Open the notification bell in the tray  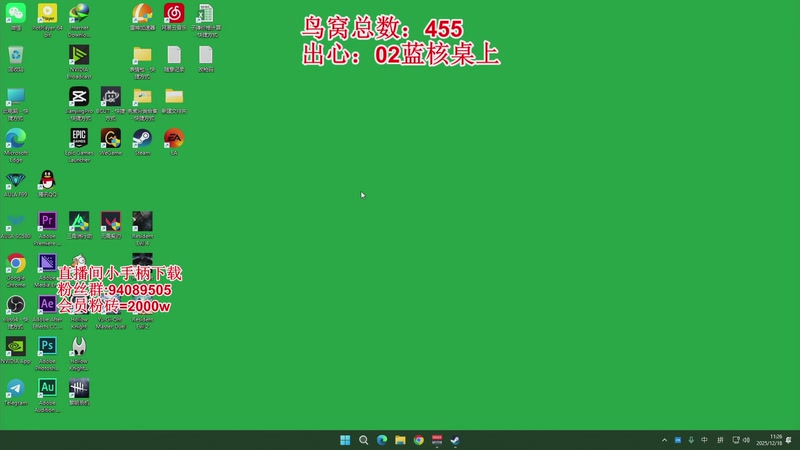click(x=789, y=440)
